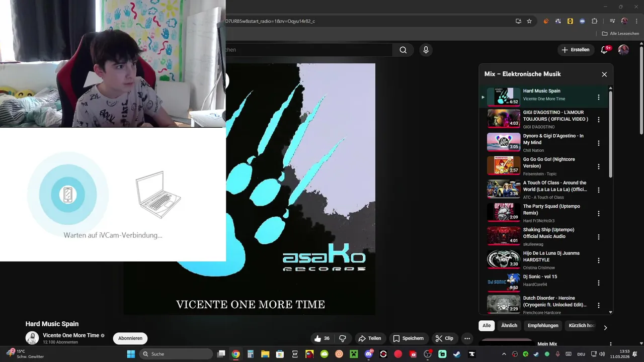Open the orange plug extension icon
The height and width of the screenshot is (362, 644).
[x=546, y=21]
